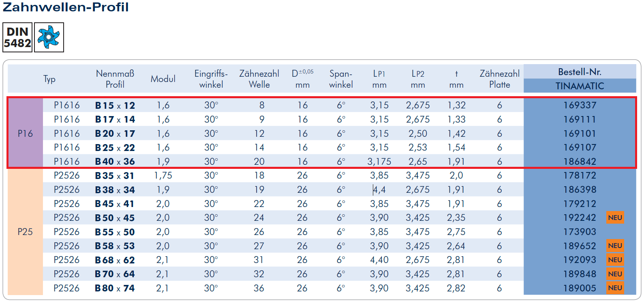
Task: Click the Spanwinkel column header
Action: click(341, 79)
